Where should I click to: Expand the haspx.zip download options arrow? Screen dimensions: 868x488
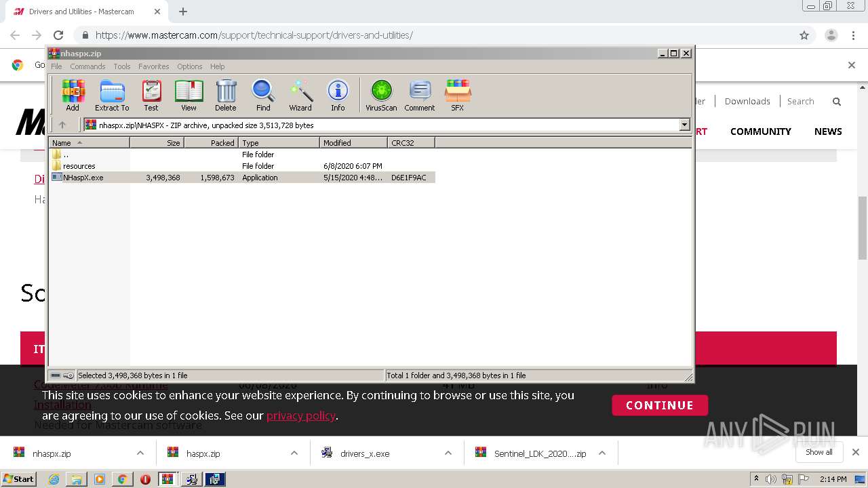point(294,453)
